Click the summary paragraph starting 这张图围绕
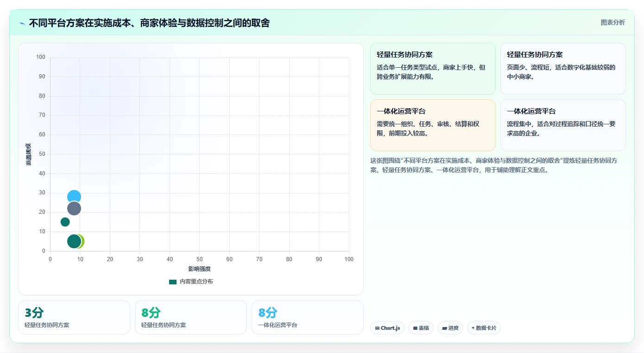 [x=494, y=165]
